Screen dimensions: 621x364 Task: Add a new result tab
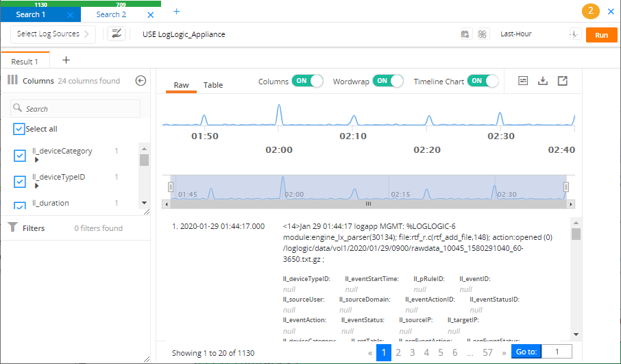pyautogui.click(x=66, y=60)
